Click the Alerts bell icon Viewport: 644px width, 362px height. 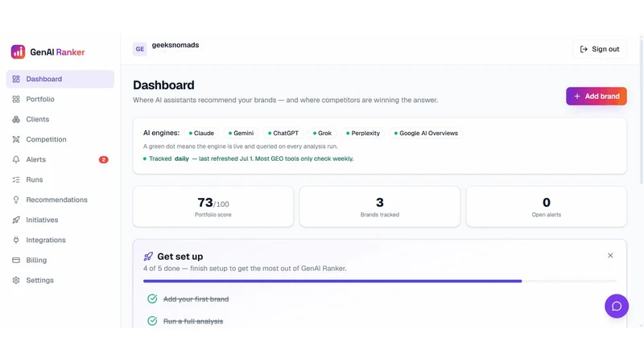tap(16, 159)
